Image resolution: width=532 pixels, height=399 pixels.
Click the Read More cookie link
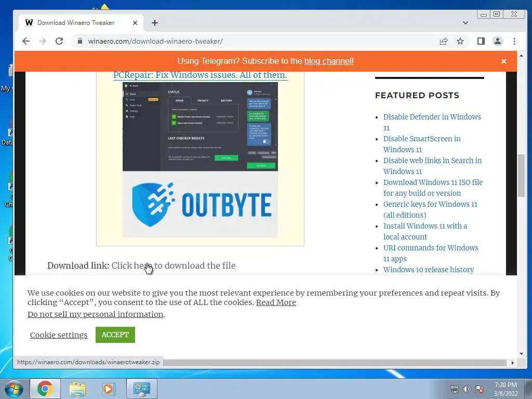276,302
